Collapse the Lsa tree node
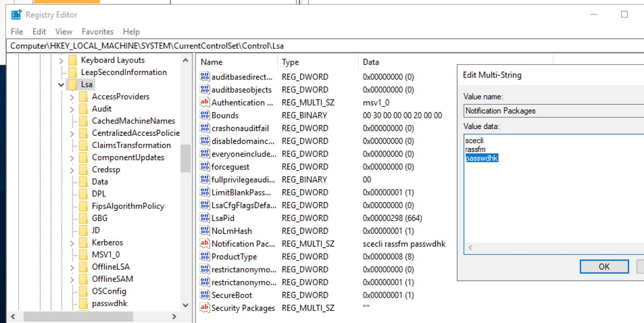 click(61, 85)
